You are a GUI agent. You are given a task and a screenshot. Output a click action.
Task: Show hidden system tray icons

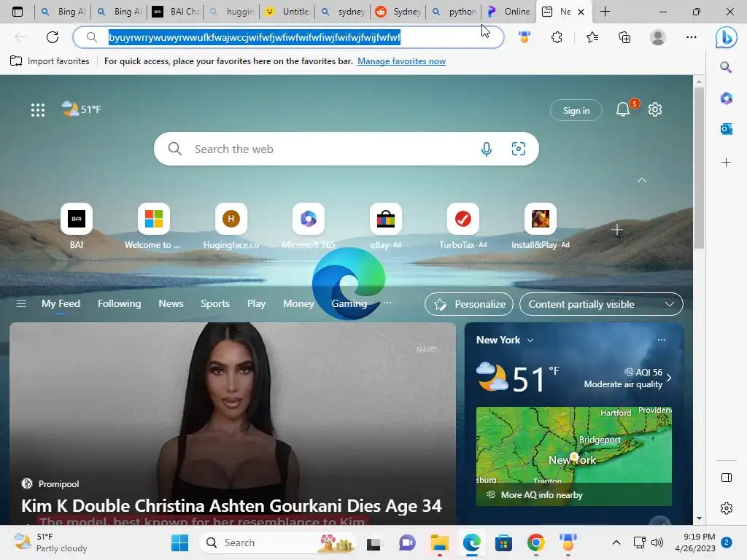click(x=616, y=542)
